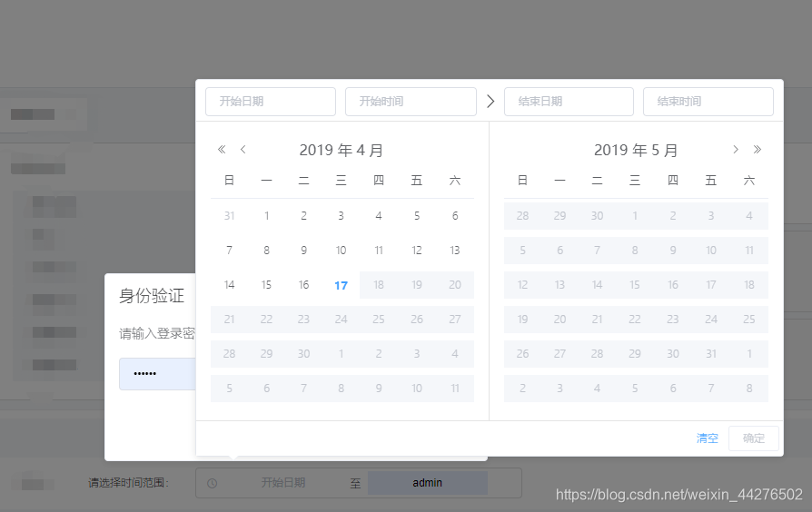Click the 结束日期 input field
This screenshot has height=512, width=812.
click(x=569, y=102)
